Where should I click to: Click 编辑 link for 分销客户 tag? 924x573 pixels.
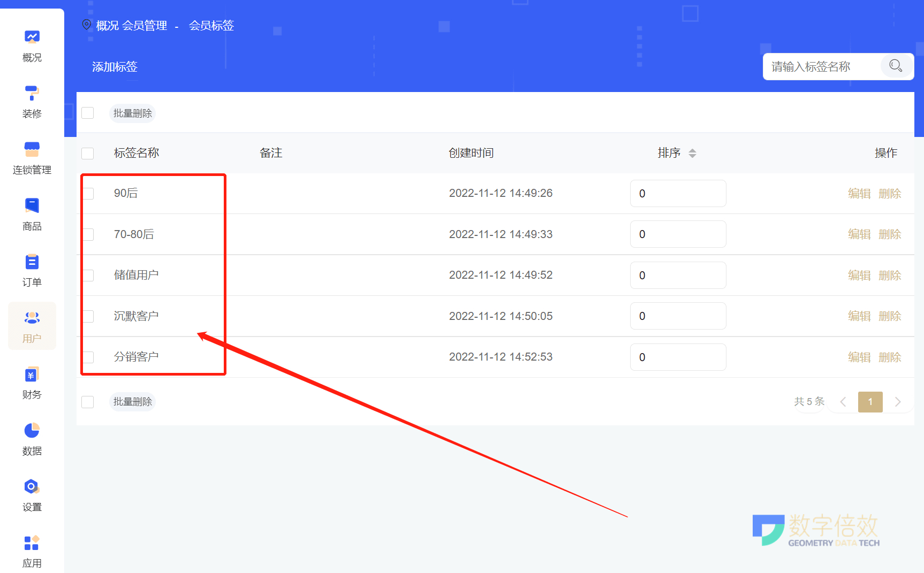click(x=859, y=357)
